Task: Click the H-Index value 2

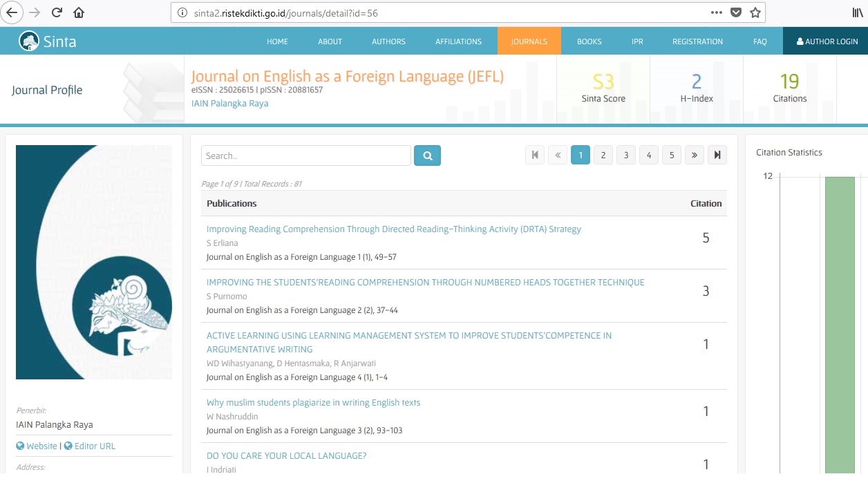Action: click(x=697, y=82)
